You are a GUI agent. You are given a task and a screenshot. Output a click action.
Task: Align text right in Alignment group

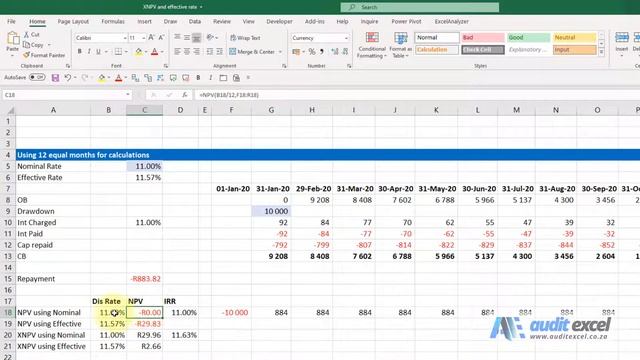196,51
